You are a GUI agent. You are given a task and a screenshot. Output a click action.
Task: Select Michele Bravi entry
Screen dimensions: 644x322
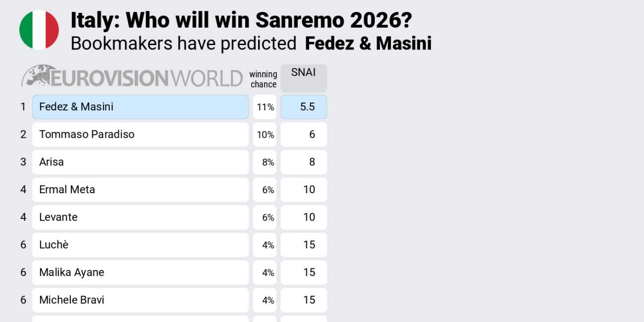click(x=140, y=300)
